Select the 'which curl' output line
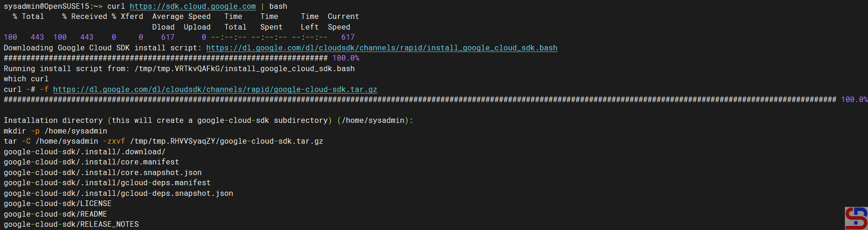Image resolution: width=868 pixels, height=230 pixels. (26, 79)
